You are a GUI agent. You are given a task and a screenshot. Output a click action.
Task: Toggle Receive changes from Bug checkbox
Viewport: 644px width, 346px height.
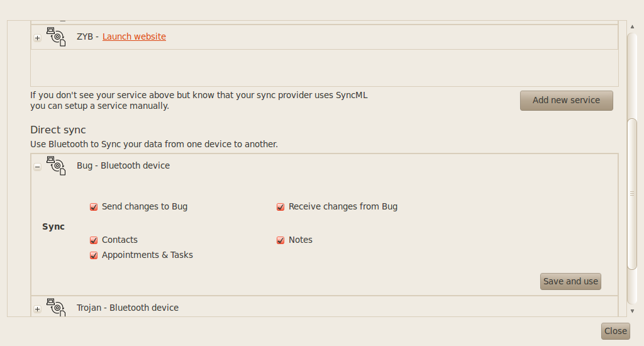click(280, 207)
